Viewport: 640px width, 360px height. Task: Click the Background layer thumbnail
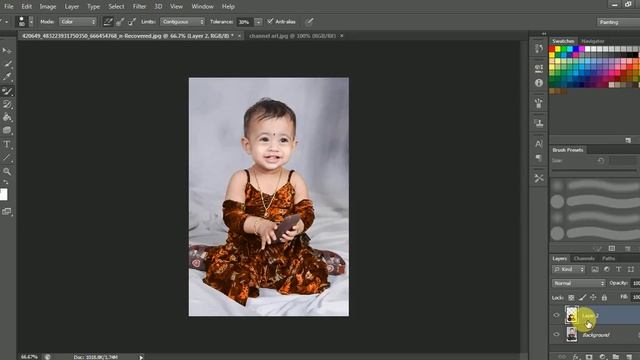571,335
